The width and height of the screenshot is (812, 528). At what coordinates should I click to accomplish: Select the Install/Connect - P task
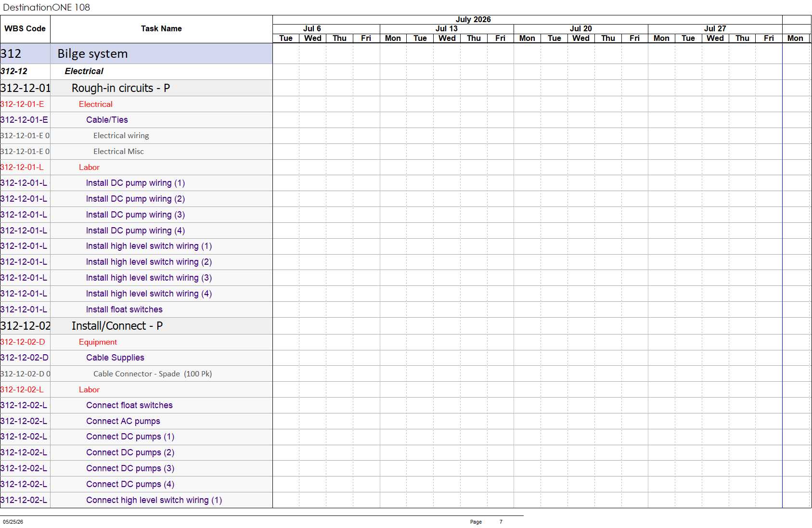click(x=136, y=326)
